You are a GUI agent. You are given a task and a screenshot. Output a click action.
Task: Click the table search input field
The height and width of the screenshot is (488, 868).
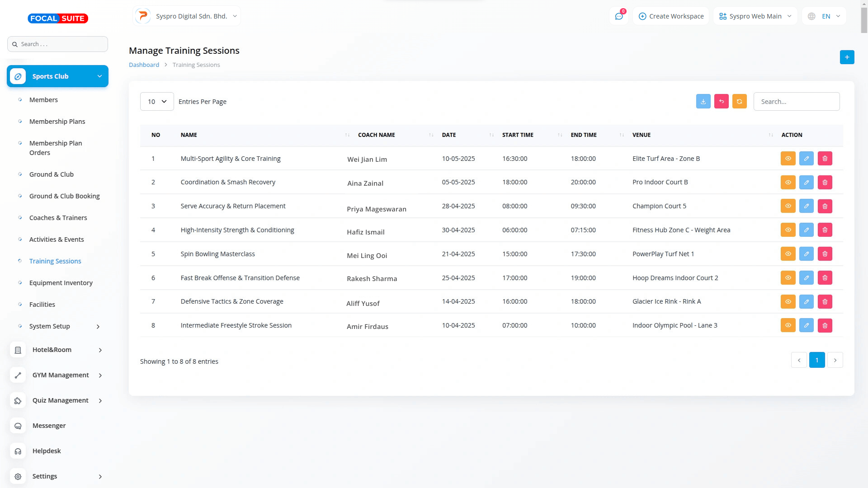[x=796, y=102]
